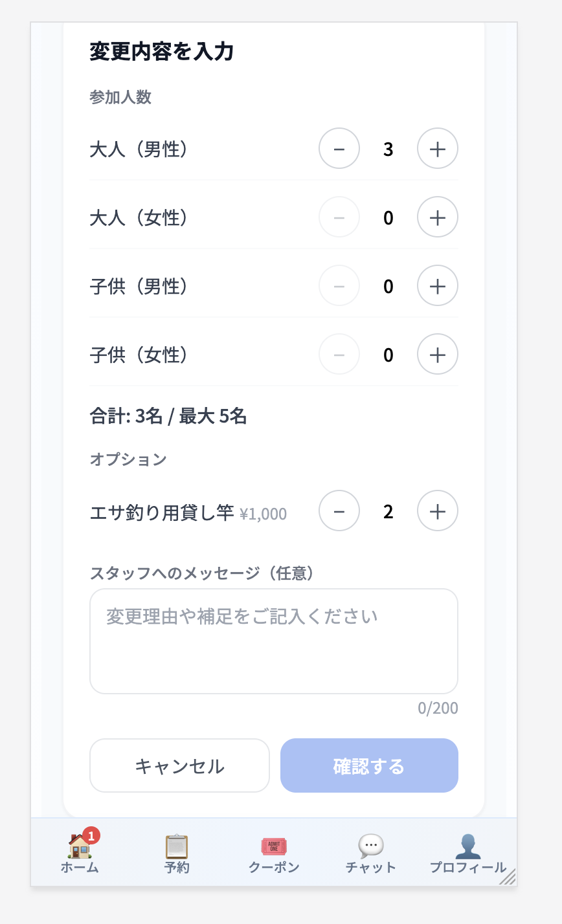Focus the スタッフへのメッセージ text area

click(274, 641)
